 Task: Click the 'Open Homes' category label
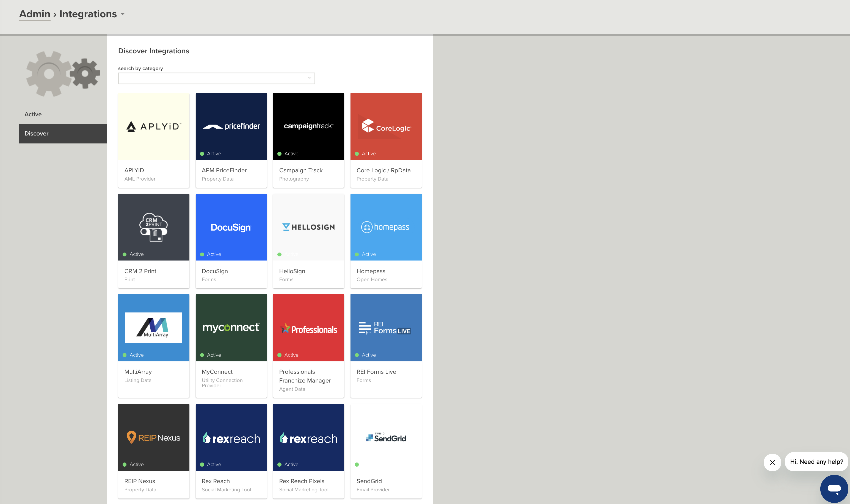click(372, 279)
